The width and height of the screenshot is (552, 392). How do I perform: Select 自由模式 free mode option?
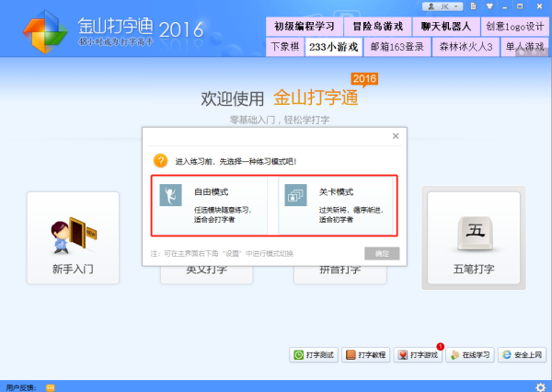tap(211, 205)
